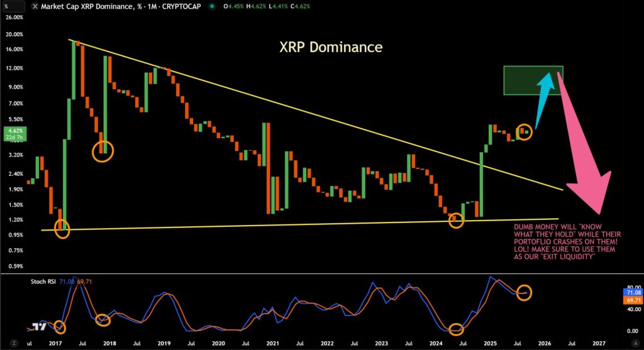Select the Stoch RSI indicator legend
The height and width of the screenshot is (350, 644).
[43, 282]
